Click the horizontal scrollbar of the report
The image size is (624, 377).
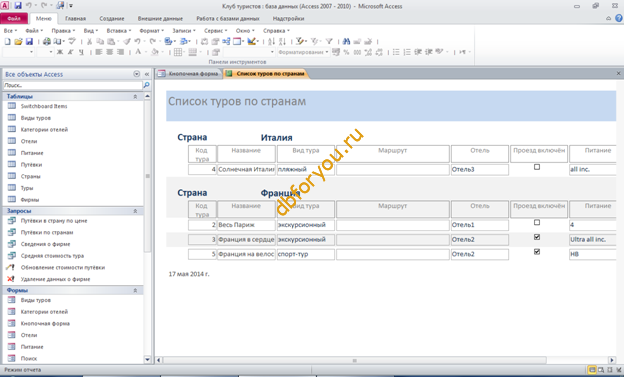354,360
